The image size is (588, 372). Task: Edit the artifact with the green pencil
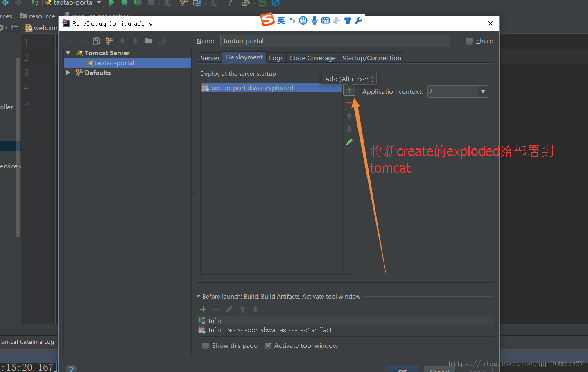pos(349,142)
